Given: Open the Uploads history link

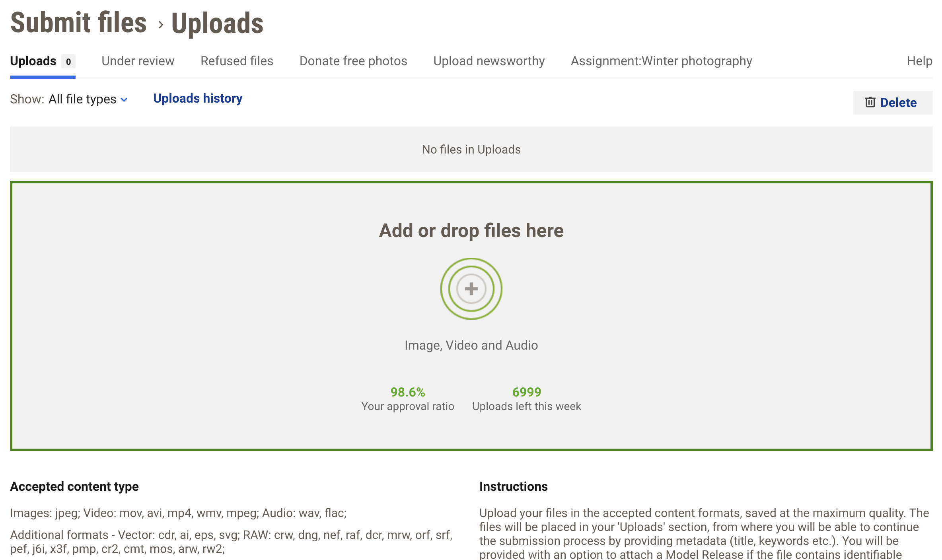Looking at the screenshot, I should 198,99.
